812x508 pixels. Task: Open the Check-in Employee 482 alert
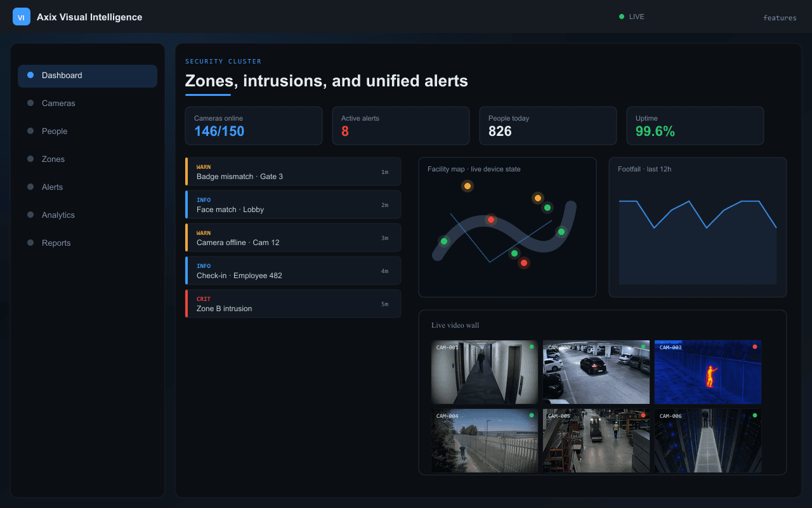tap(293, 271)
